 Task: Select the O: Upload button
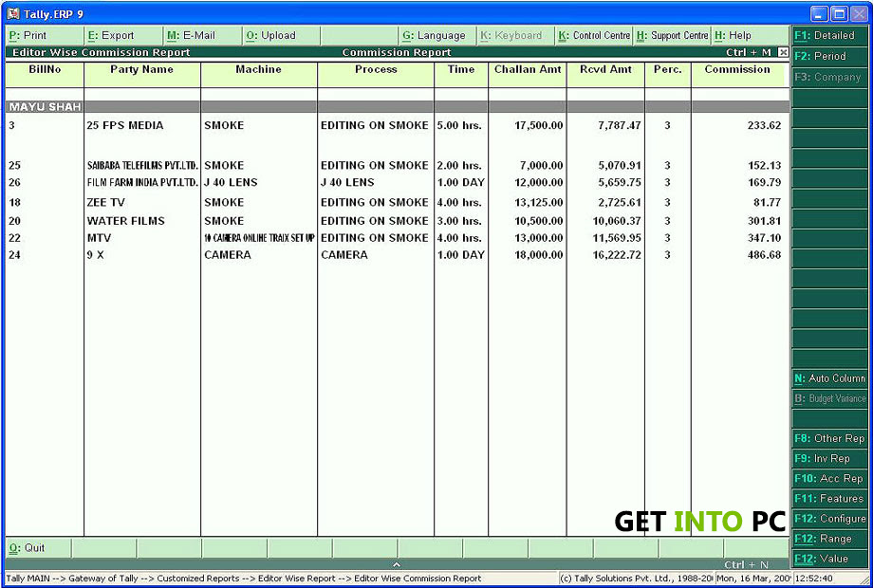(281, 35)
